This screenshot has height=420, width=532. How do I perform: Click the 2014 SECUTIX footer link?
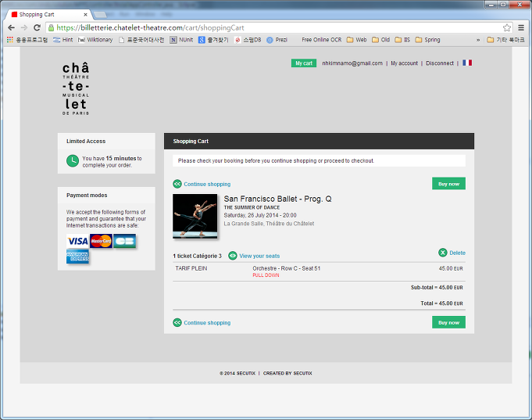[237, 373]
